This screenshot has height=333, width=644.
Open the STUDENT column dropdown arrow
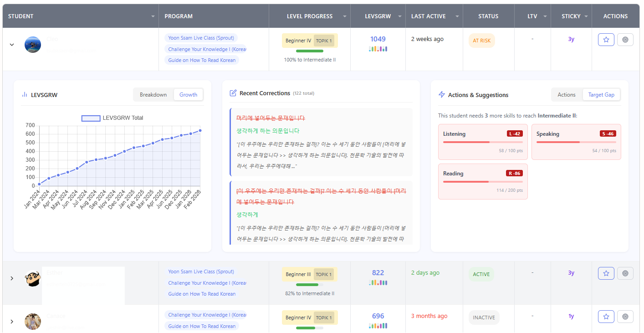point(153,16)
